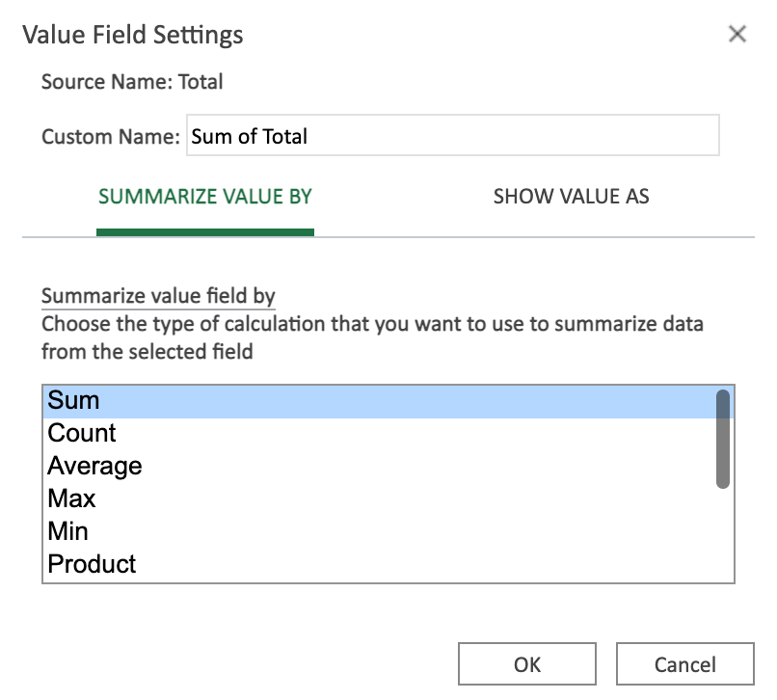Close the Value Field Settings dialog

tap(737, 34)
